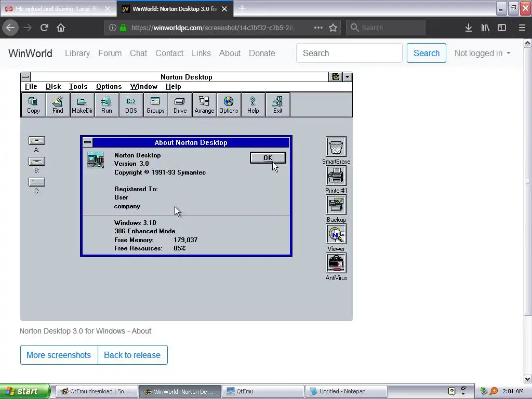Open the File menu in Norton Desktop

click(x=31, y=87)
